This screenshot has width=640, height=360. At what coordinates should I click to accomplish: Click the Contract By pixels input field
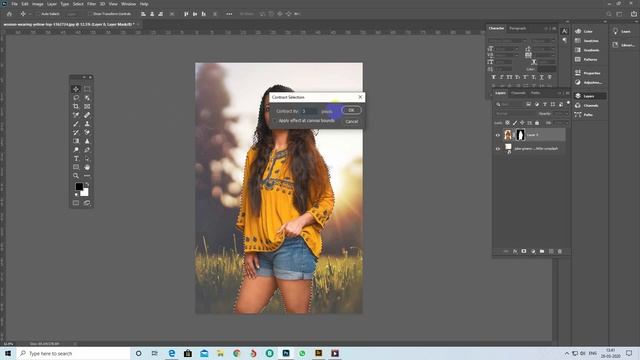pyautogui.click(x=310, y=111)
